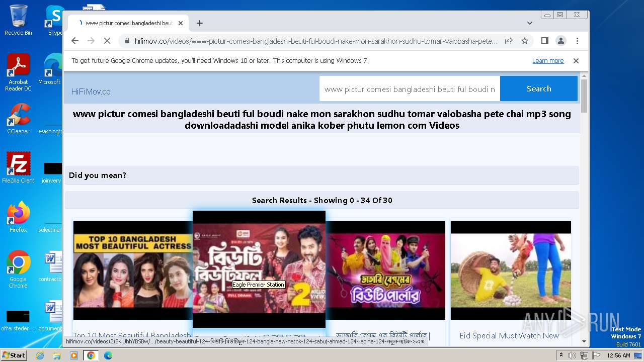Open Windows Media Player taskbar icon
Screen dimensions: 644x362
pyautogui.click(x=74, y=355)
